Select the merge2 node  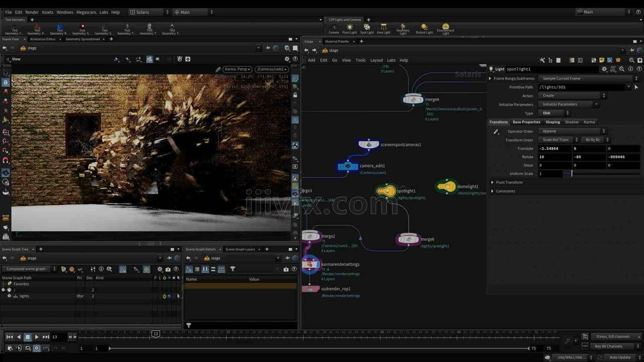pos(310,236)
